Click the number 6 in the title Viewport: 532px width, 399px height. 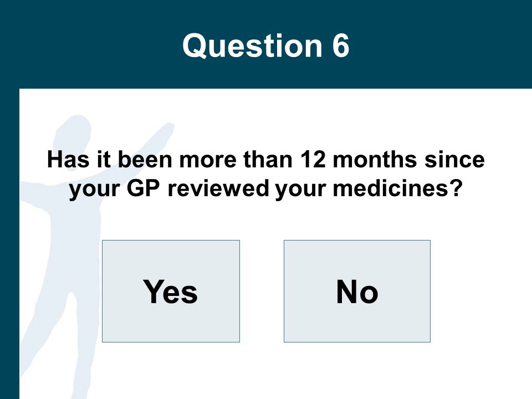pos(341,45)
